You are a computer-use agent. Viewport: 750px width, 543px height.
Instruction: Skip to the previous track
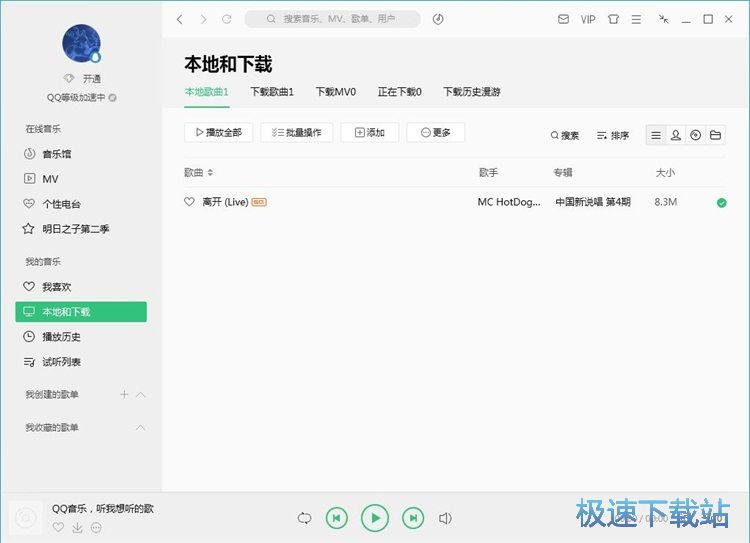coord(337,518)
